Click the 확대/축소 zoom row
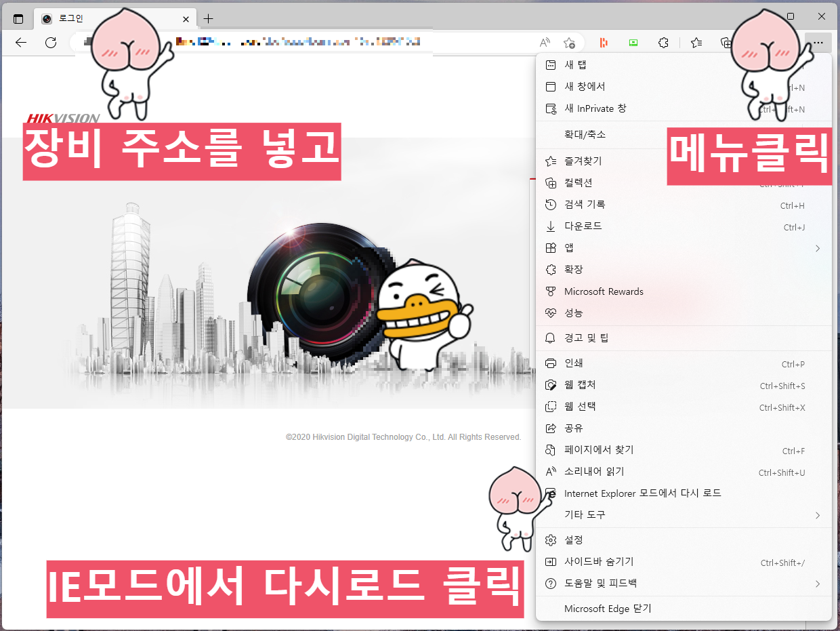The height and width of the screenshot is (631, 840). point(684,135)
